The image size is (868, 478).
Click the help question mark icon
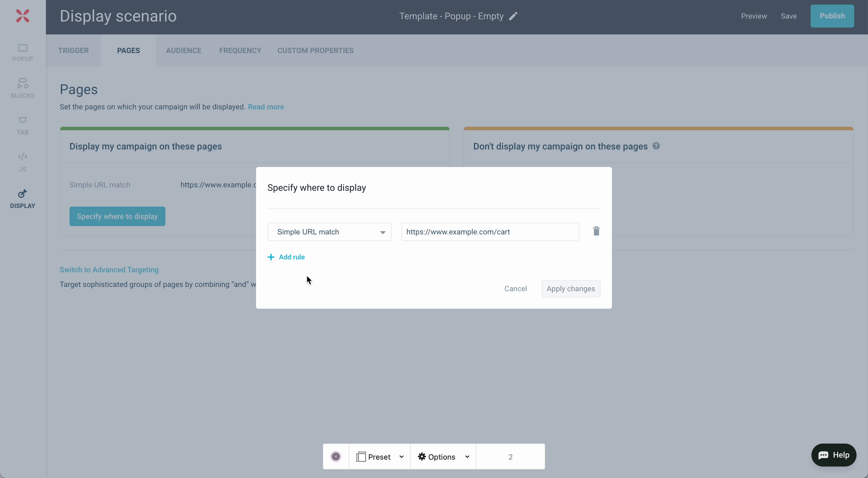click(656, 146)
